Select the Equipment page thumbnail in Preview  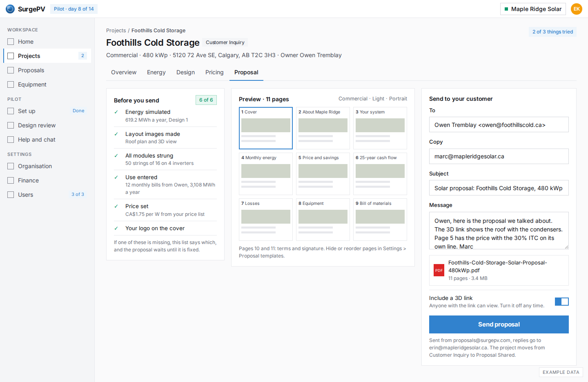click(323, 220)
